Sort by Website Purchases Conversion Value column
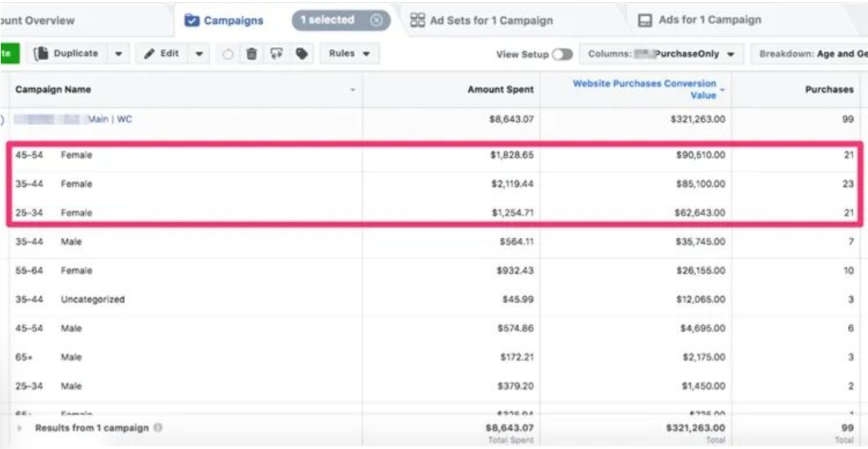 644,89
